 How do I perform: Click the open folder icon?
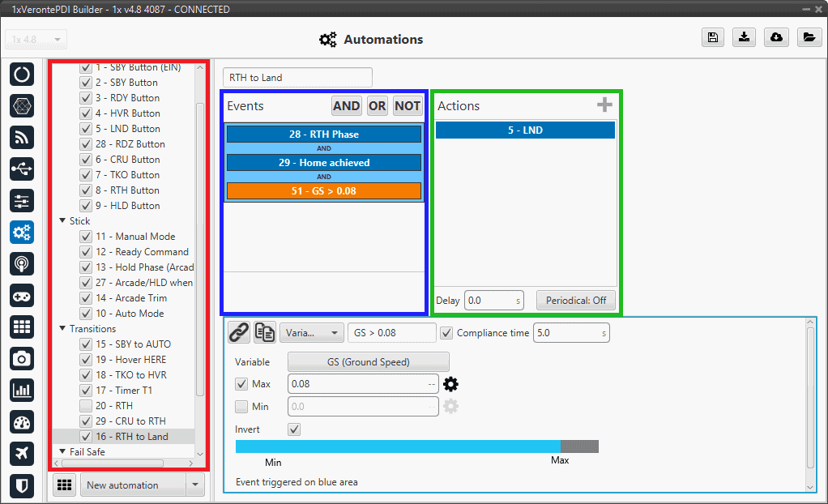[x=807, y=38]
